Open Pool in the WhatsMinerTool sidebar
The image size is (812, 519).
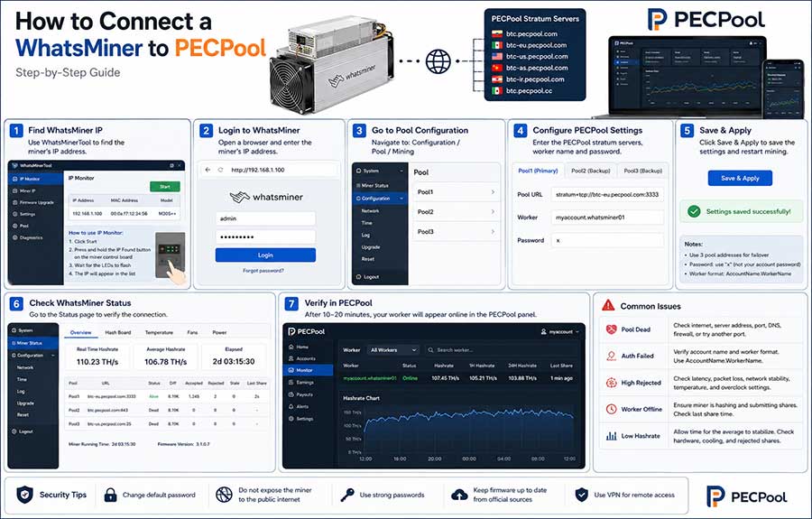(x=21, y=226)
